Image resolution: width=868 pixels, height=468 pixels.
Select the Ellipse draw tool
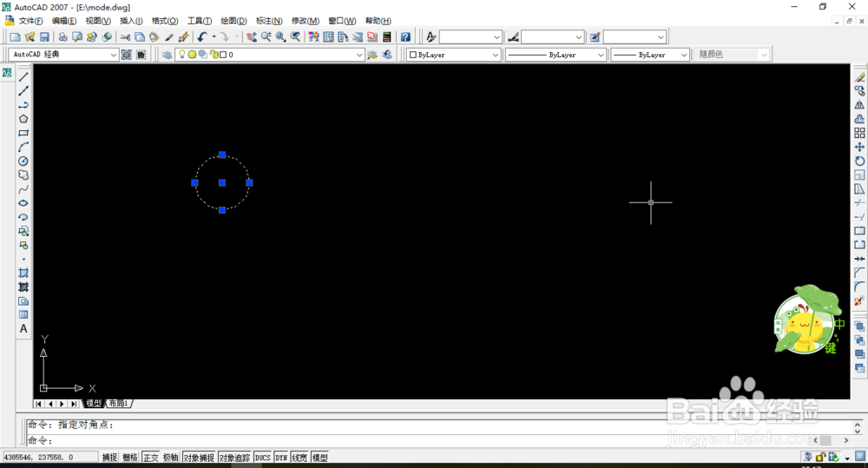[23, 203]
